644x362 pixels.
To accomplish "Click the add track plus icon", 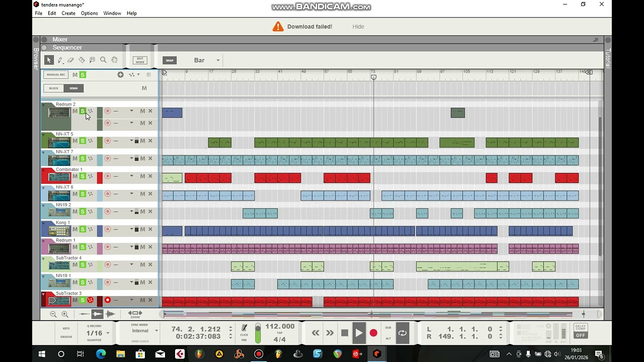I will click(120, 75).
